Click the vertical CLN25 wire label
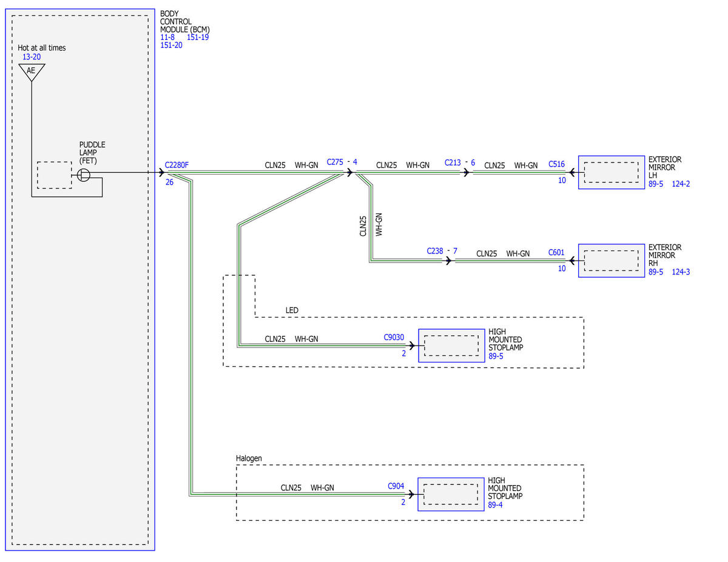 (x=363, y=226)
